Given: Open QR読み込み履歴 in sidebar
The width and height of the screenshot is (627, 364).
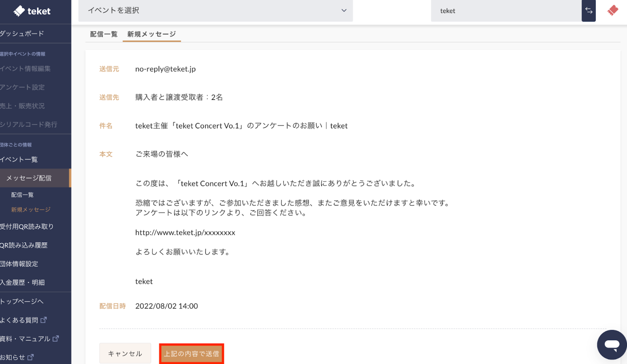Looking at the screenshot, I should coord(24,245).
